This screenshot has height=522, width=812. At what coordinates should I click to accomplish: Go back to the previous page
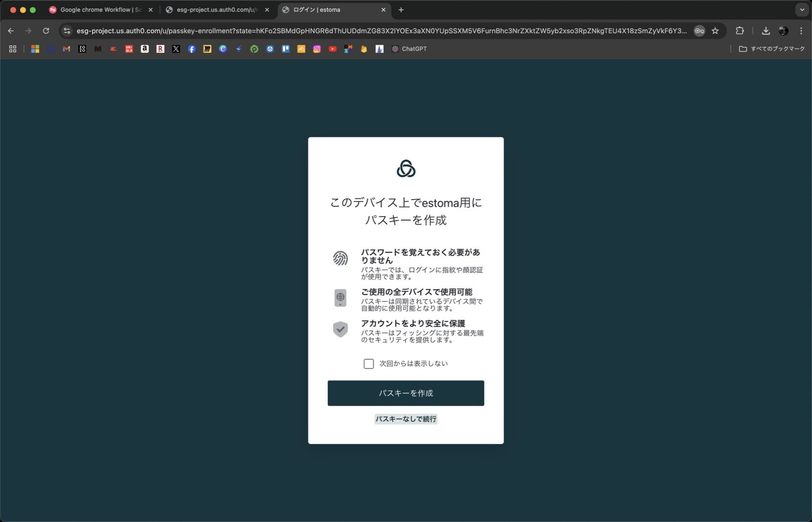11,31
